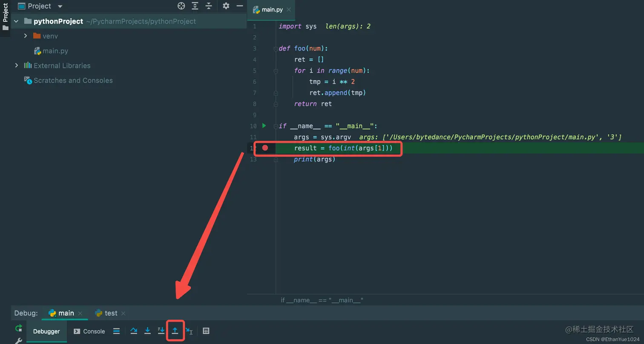The height and width of the screenshot is (344, 644).
Task: Click the fold end marker at line 13
Action: point(276,159)
